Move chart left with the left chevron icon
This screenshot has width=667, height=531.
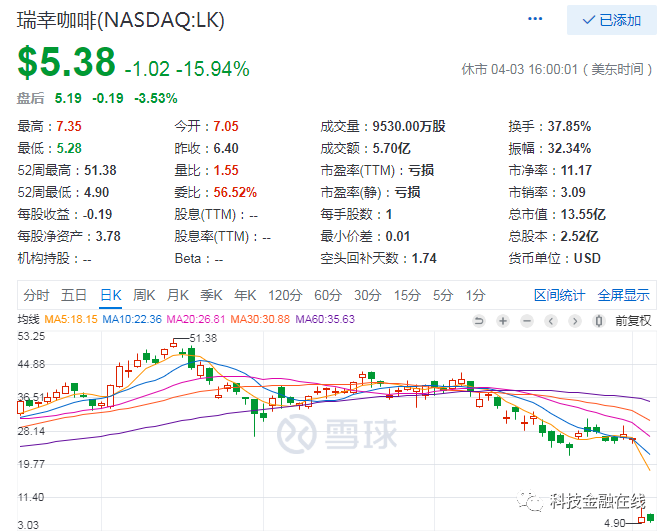[550, 321]
